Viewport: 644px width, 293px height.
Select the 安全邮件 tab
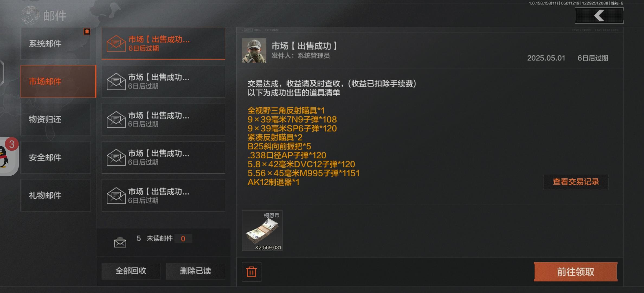coord(56,157)
